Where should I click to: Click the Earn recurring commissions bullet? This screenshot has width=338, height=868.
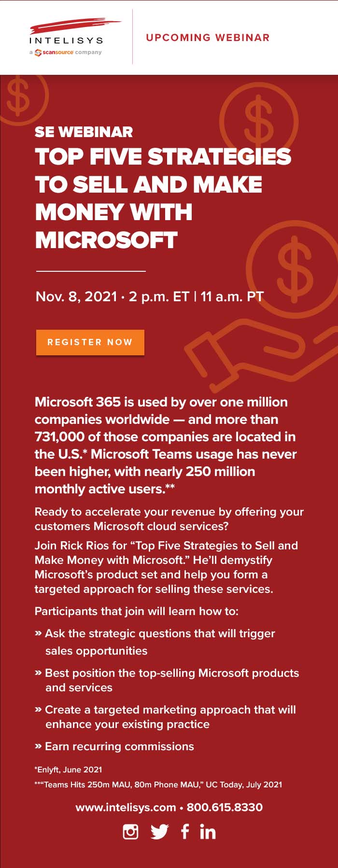[x=114, y=746]
